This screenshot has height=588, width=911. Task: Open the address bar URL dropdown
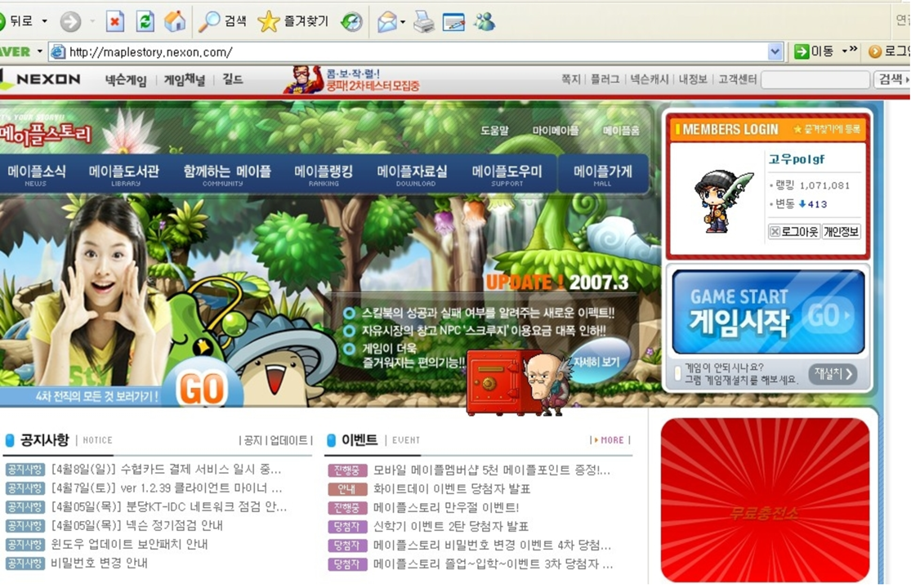click(775, 51)
